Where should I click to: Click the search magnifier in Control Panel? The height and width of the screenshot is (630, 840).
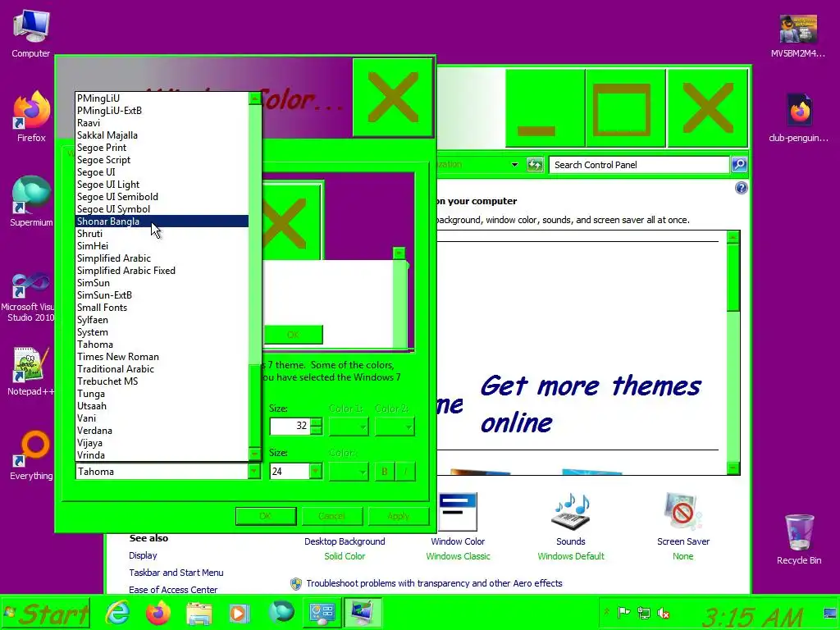[739, 164]
